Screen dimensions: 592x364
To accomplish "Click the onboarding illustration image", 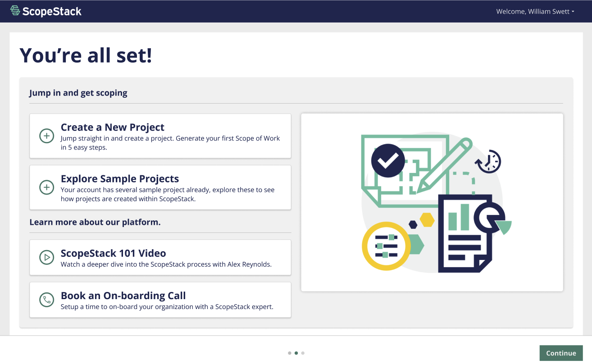I will (x=432, y=202).
